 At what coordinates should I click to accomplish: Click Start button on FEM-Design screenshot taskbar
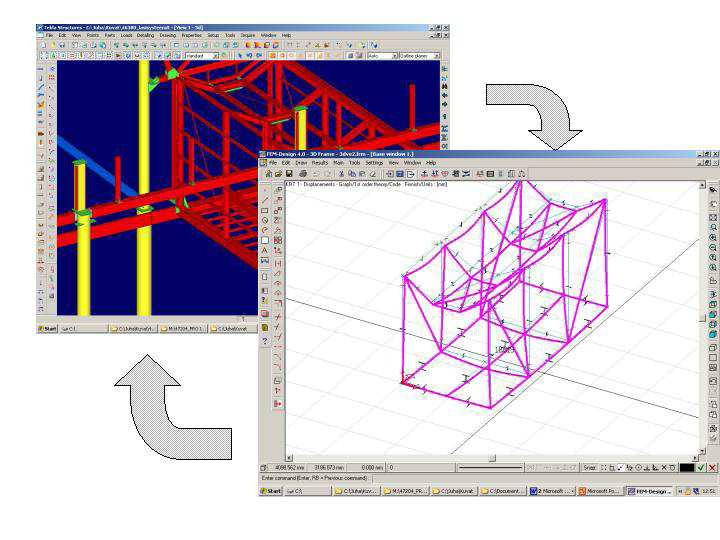271,491
